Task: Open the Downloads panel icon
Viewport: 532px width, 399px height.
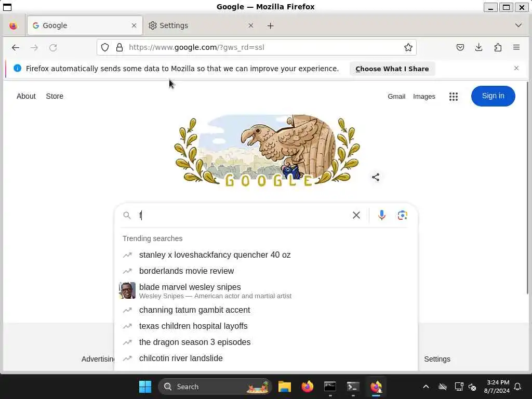Action: click(x=478, y=47)
